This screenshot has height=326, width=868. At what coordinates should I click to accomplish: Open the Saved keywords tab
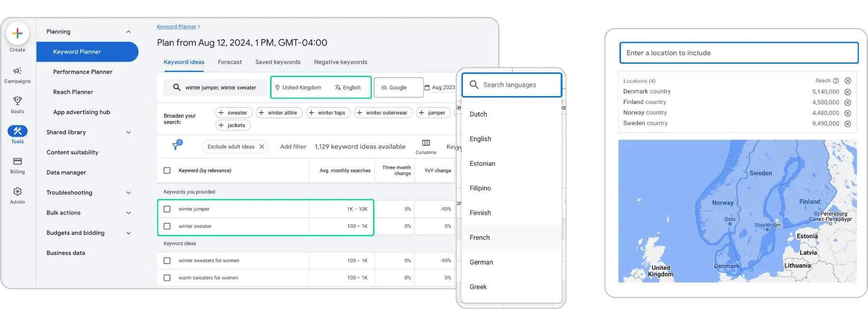click(278, 62)
